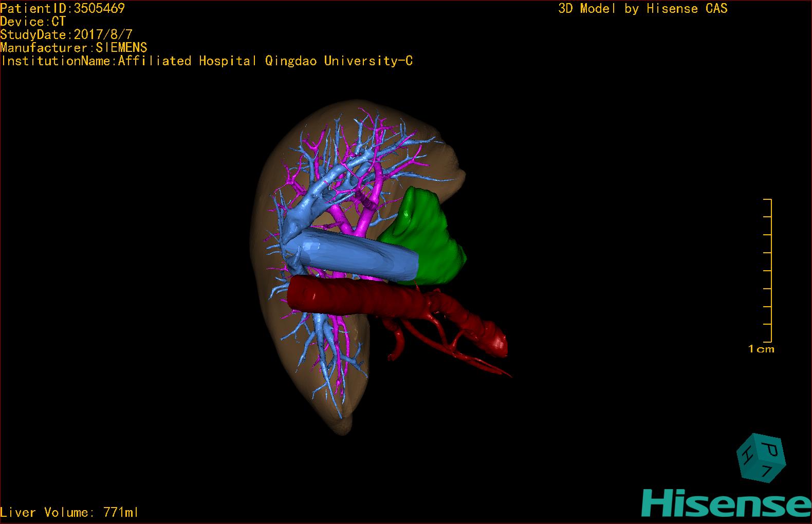This screenshot has height=524, width=812.
Task: Click the "Manufacturer:SIEMENS" text
Action: 73,48
